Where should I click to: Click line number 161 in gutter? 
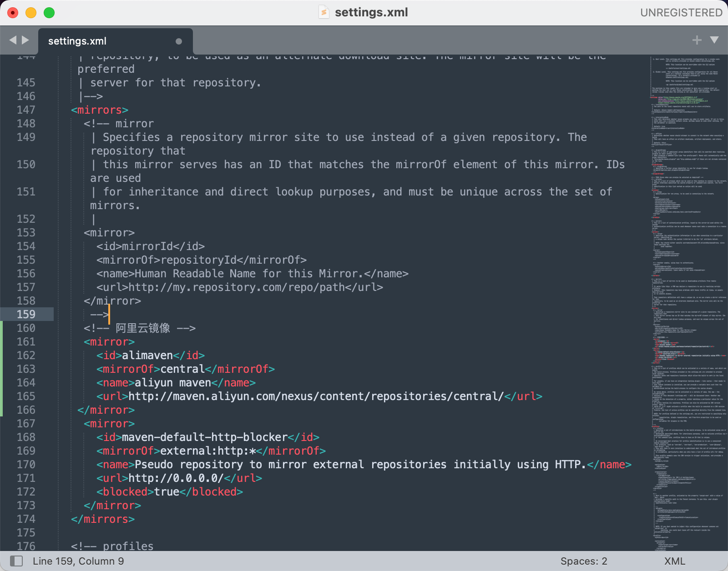26,342
